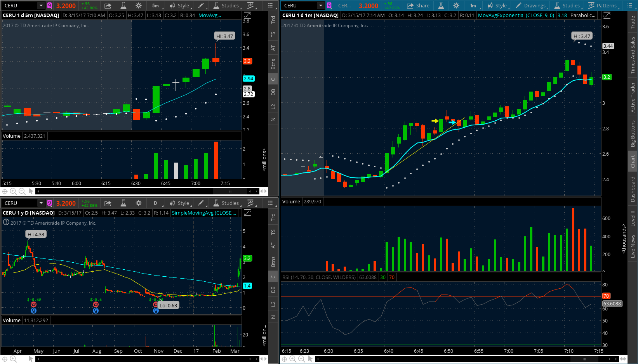Toggle the AT side panel on the 5m chart
Screen dimensions: 638x364
click(x=273, y=48)
